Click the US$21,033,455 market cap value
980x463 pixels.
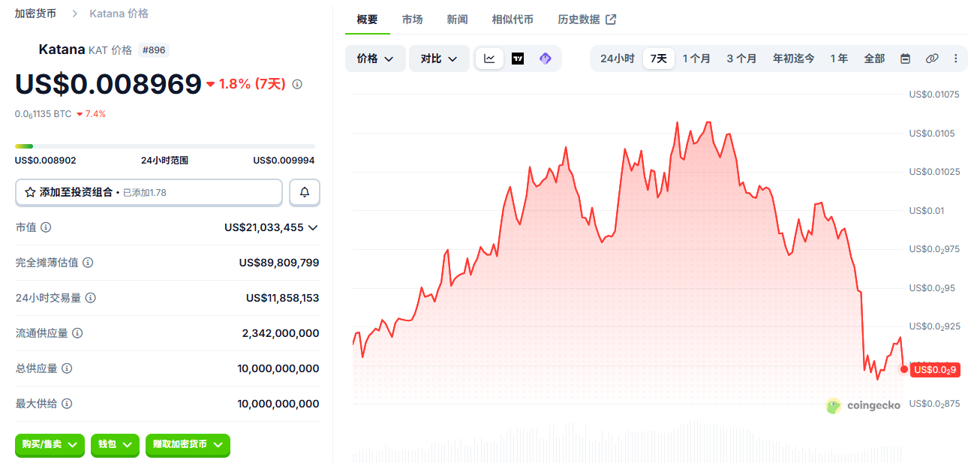[263, 227]
